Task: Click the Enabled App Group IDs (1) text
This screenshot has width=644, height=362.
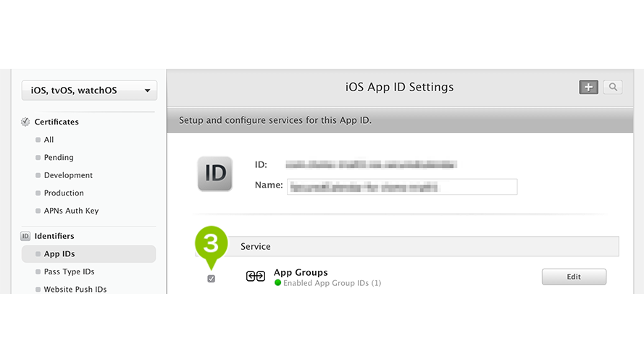Action: (332, 283)
